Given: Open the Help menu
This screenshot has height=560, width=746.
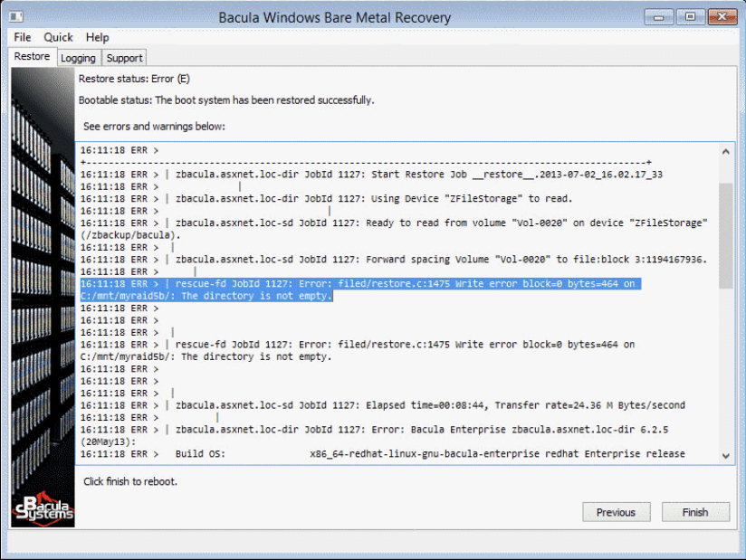Looking at the screenshot, I should 97,37.
